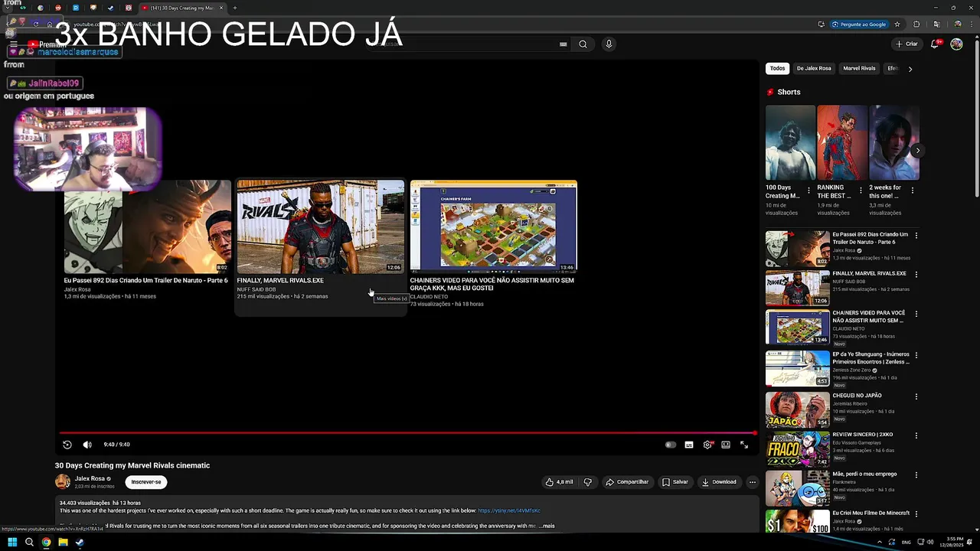The height and width of the screenshot is (551, 980).
Task: Mute the video with the speaker icon
Action: point(87,445)
